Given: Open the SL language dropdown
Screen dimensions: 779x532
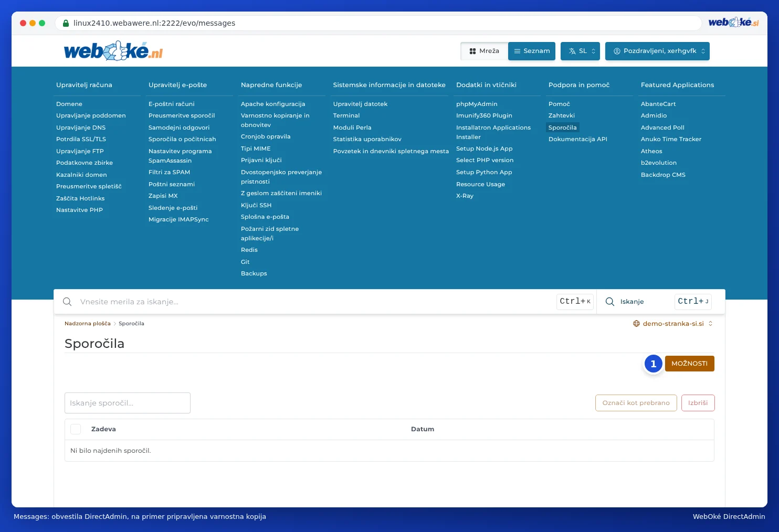Looking at the screenshot, I should click(580, 51).
